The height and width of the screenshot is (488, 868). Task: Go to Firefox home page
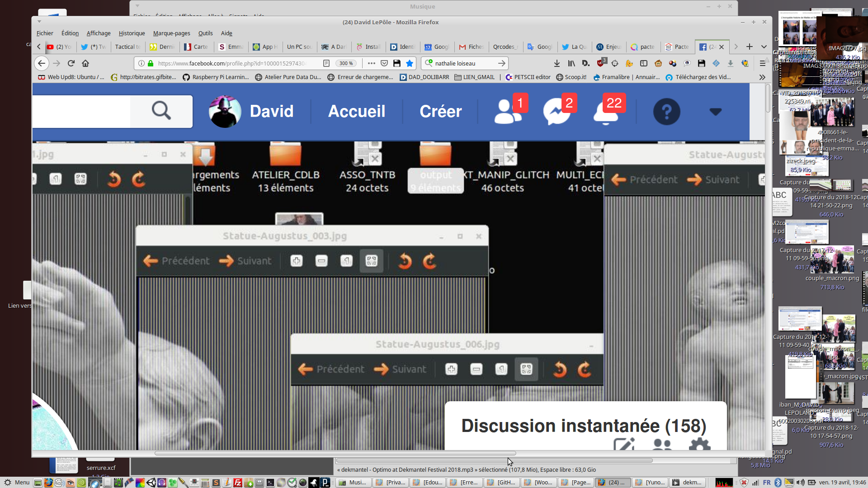(x=85, y=63)
